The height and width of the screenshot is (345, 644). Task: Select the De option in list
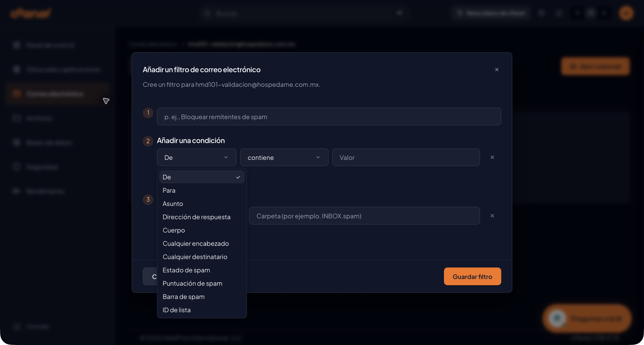coord(202,177)
